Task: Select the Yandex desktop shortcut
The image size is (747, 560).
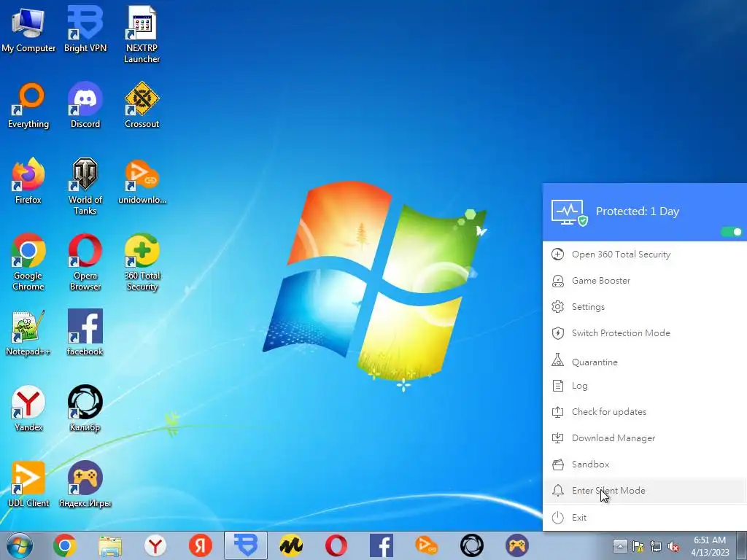Action: 28,408
